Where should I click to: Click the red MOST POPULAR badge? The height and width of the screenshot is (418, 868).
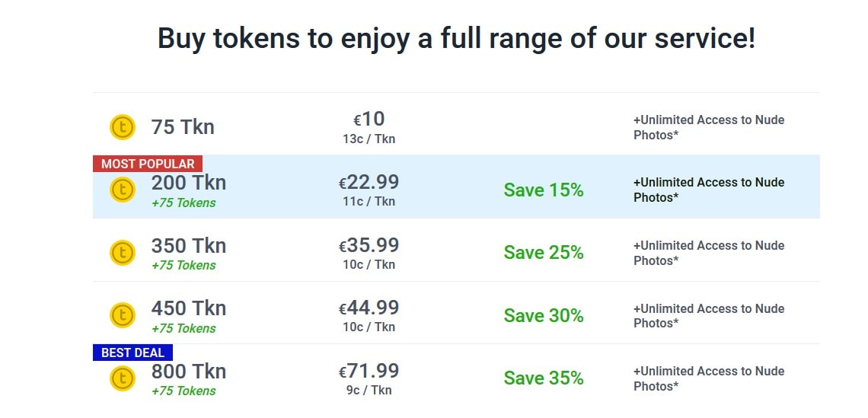[148, 164]
